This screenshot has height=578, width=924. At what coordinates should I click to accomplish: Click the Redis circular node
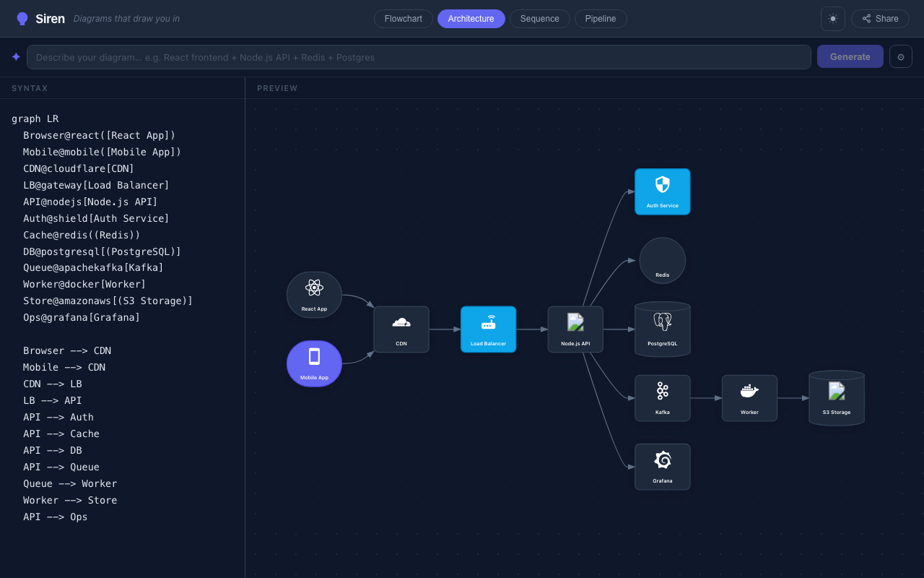click(x=663, y=260)
